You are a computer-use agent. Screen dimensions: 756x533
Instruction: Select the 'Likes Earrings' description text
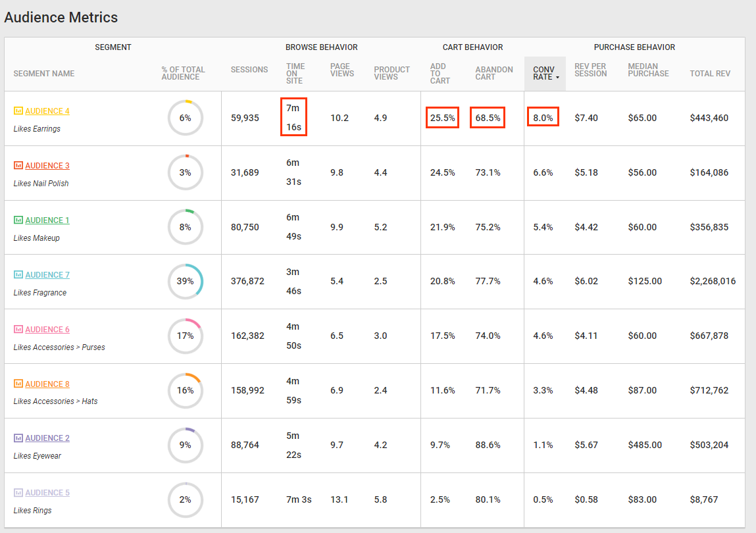point(37,129)
